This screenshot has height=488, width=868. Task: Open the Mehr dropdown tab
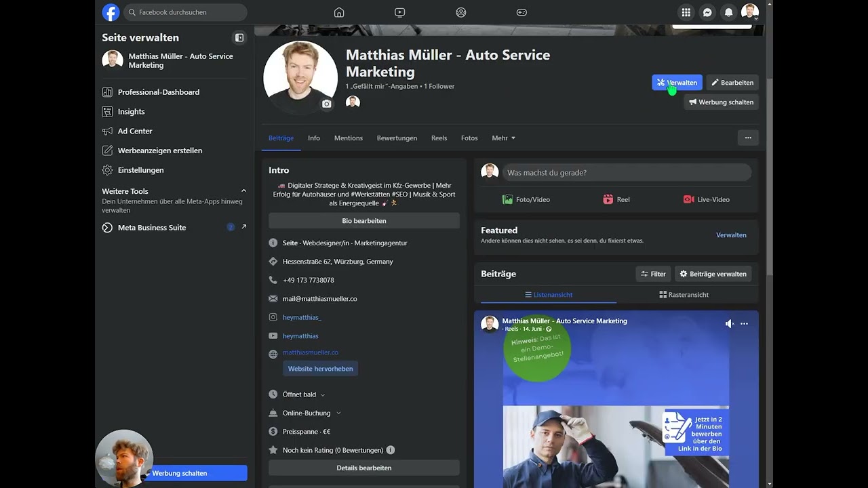(x=504, y=138)
